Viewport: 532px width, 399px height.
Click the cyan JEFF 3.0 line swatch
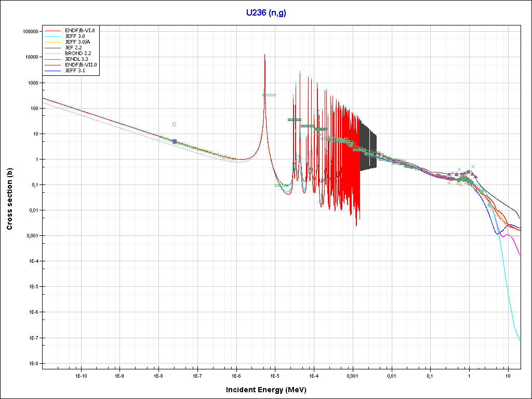tap(53, 36)
